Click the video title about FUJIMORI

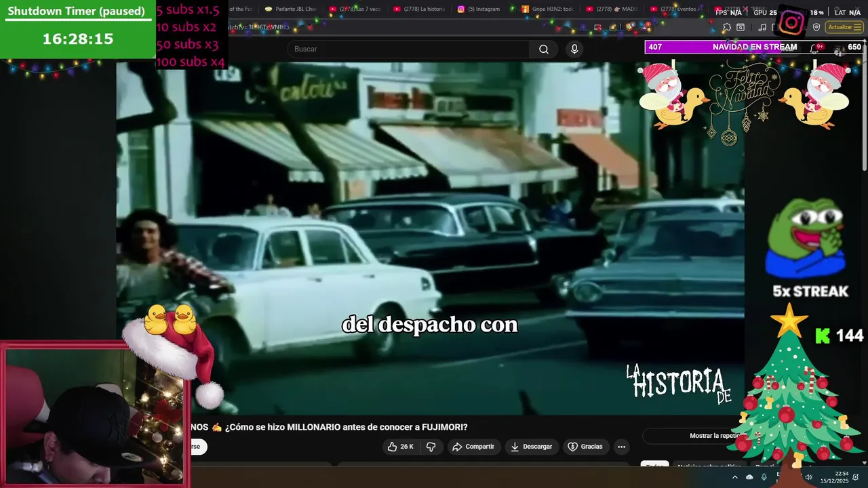[x=329, y=427]
